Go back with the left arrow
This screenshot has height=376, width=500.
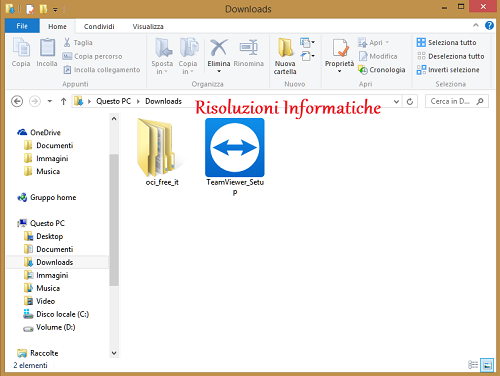pyautogui.click(x=17, y=101)
